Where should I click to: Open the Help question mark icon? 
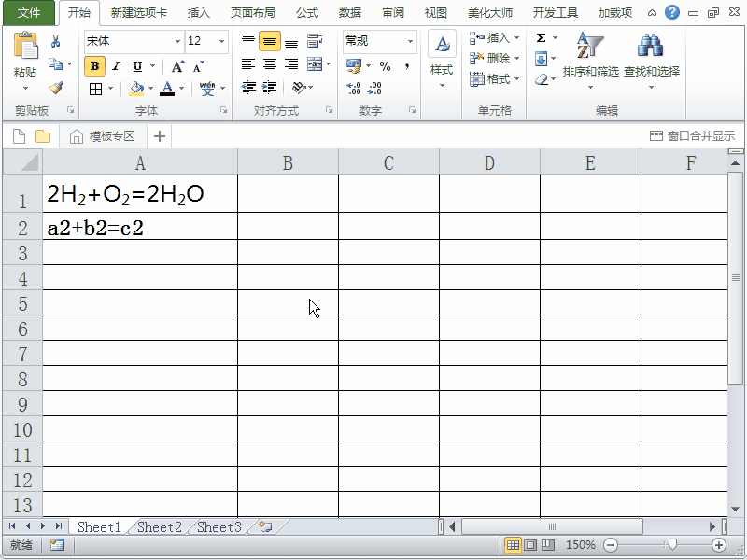click(672, 13)
